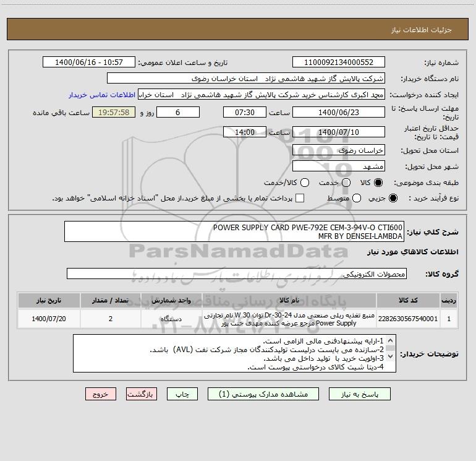Click the بازگشت back button

coord(142,394)
